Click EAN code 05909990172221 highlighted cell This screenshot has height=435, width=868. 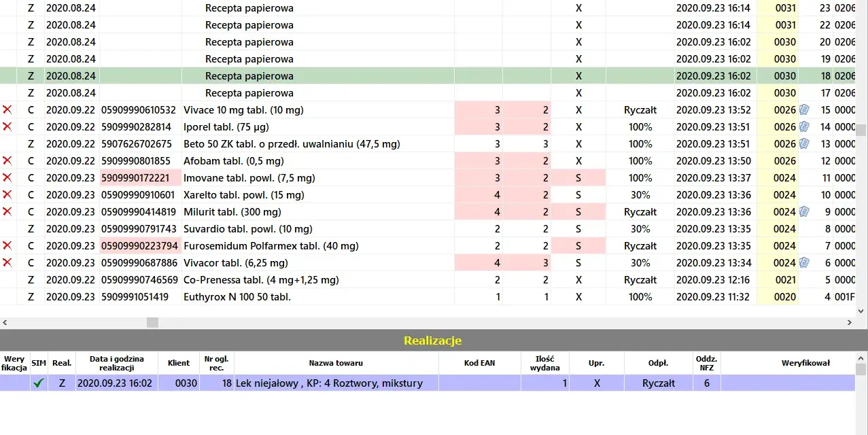[x=141, y=177]
